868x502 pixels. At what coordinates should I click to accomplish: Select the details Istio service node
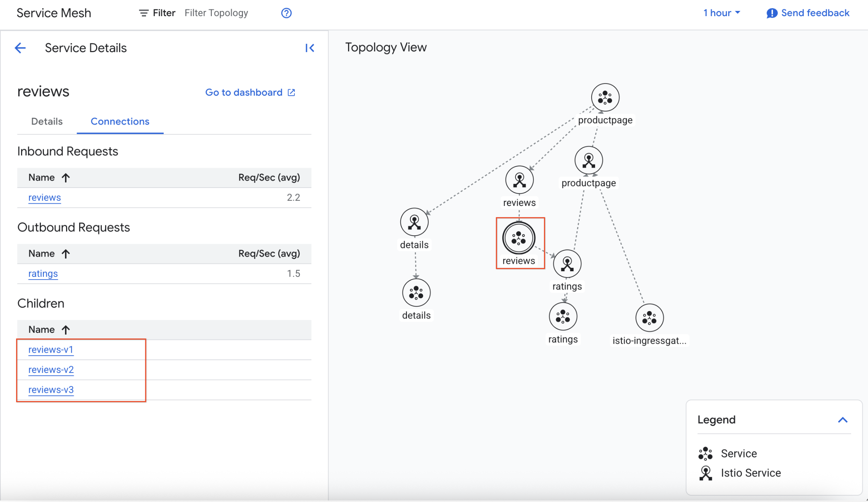[414, 222]
